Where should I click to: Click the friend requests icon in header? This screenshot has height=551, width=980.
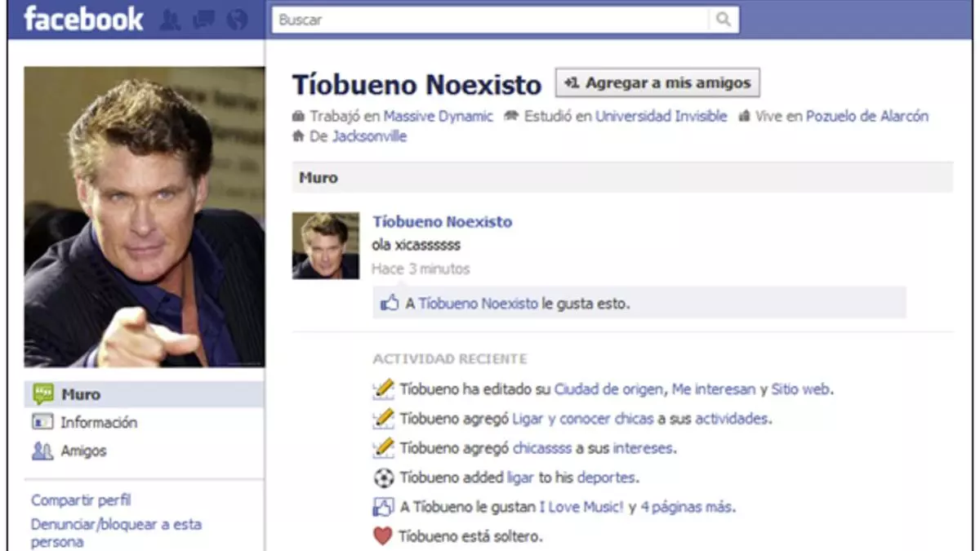pos(170,20)
